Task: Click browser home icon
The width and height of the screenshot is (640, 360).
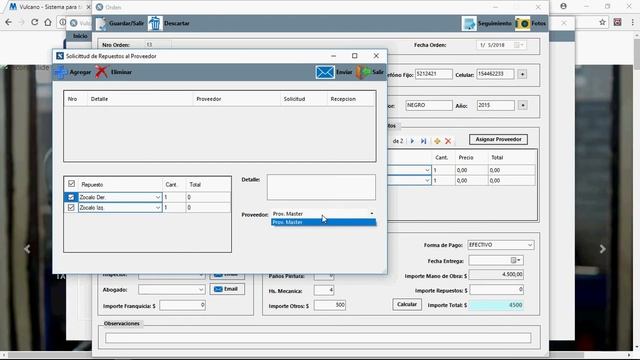Action: coord(48,22)
